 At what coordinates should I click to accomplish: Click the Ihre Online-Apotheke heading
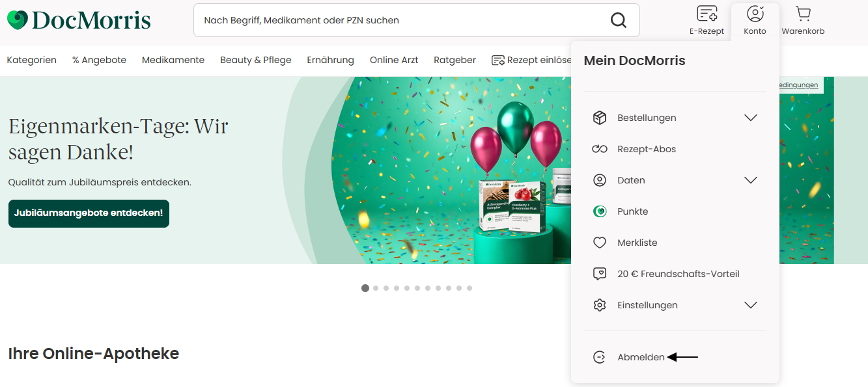93,353
